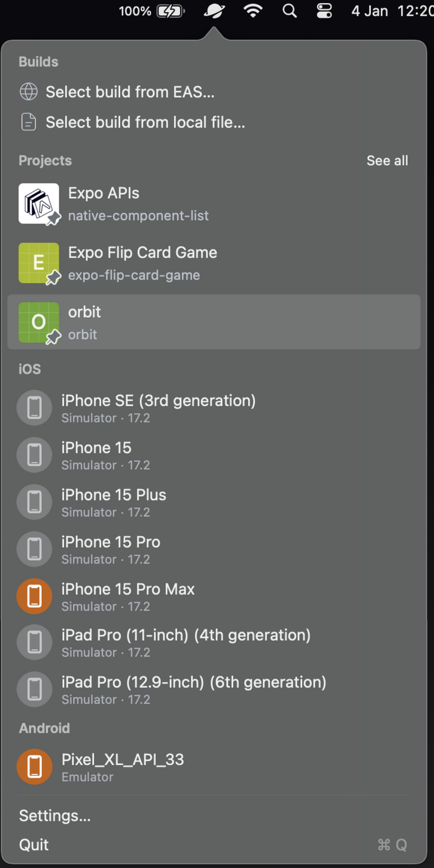Open macOS Control Center icon

[324, 11]
